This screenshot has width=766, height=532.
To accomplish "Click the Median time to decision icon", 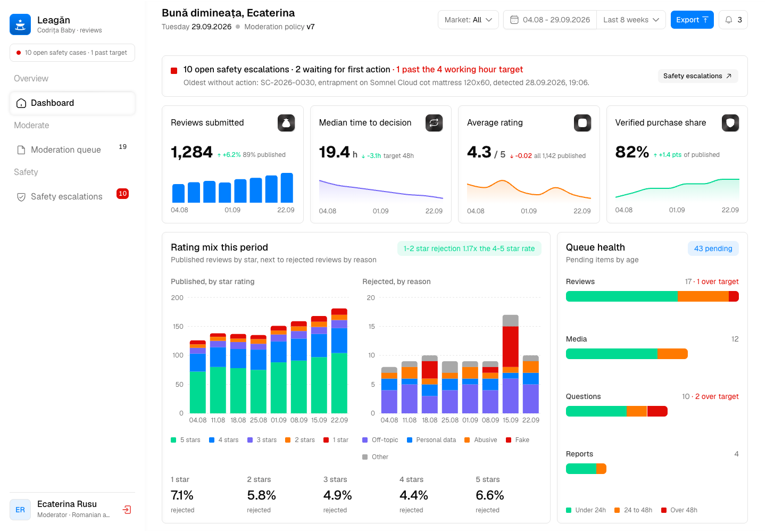I will (434, 123).
